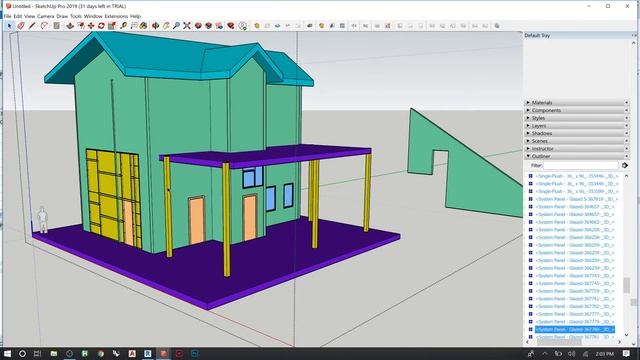This screenshot has height=360, width=640.
Task: Select the System Panel Glazed 5-367818 outliner row
Action: (x=576, y=199)
